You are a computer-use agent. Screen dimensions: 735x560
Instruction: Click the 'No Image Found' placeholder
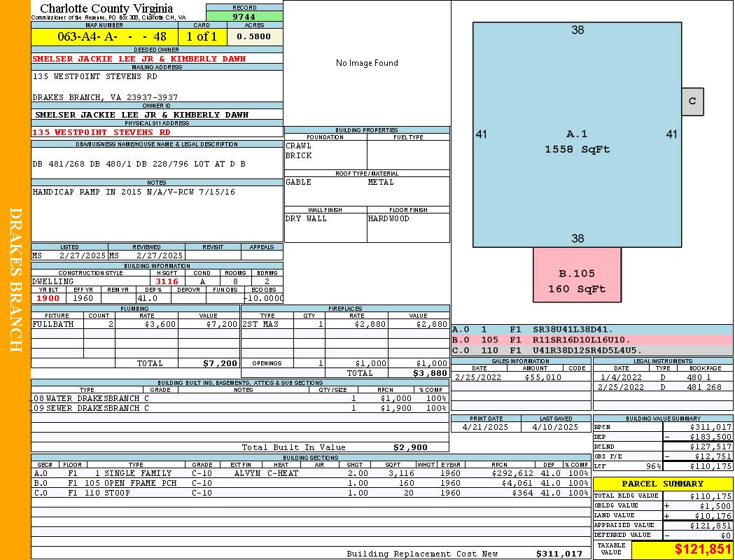367,63
